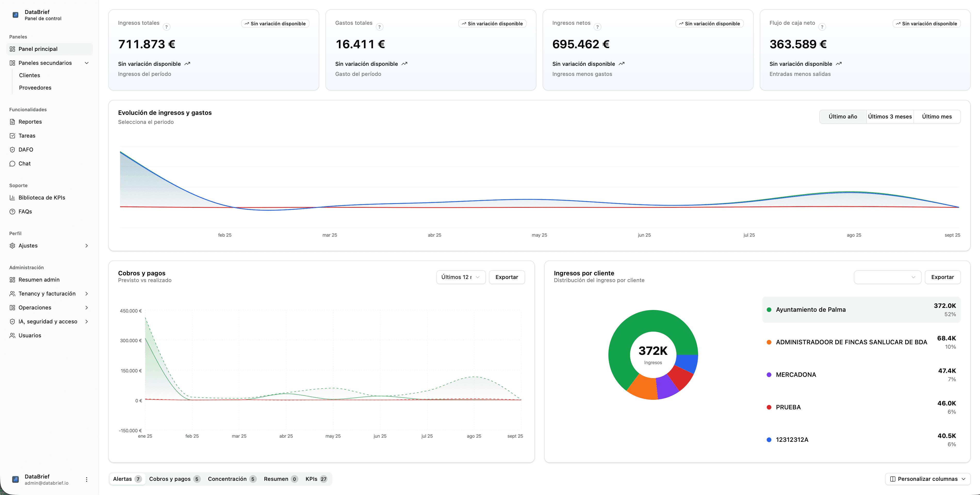Open the Usuarios administration page
The image size is (980, 495).
[x=30, y=335]
